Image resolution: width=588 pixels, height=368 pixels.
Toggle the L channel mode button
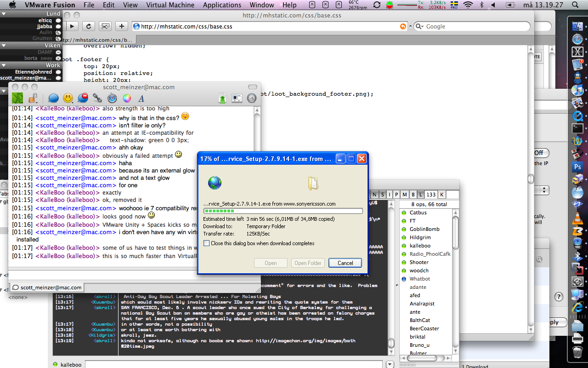point(420,195)
